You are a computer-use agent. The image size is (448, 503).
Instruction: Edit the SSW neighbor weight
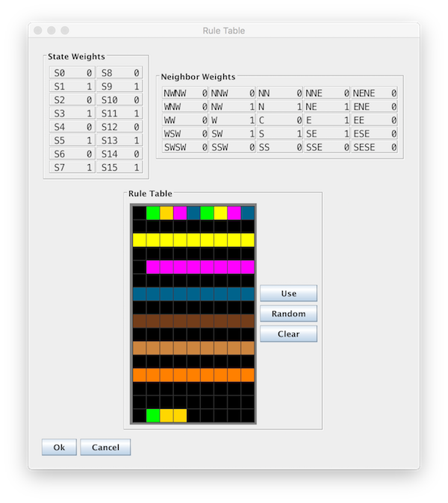point(232,147)
